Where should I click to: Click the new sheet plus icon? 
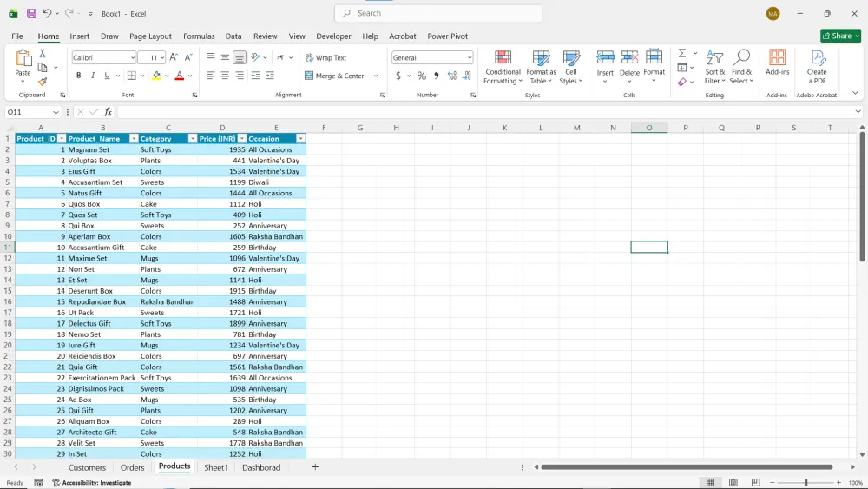point(315,466)
